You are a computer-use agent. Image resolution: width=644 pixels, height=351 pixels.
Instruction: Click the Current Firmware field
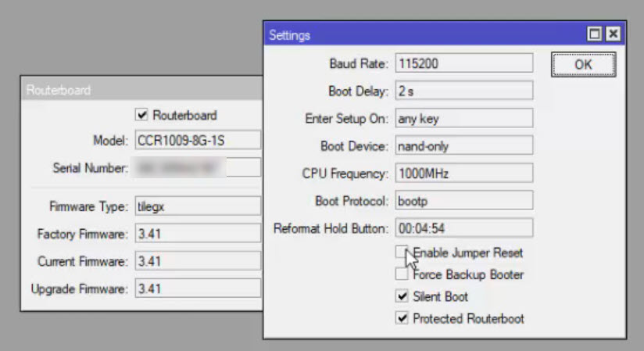(x=198, y=261)
